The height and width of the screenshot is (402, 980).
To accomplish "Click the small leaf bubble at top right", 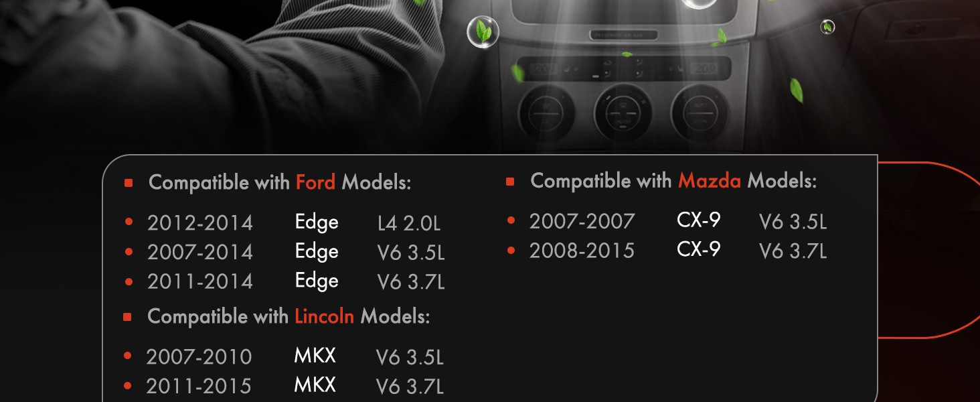I will 828,27.
